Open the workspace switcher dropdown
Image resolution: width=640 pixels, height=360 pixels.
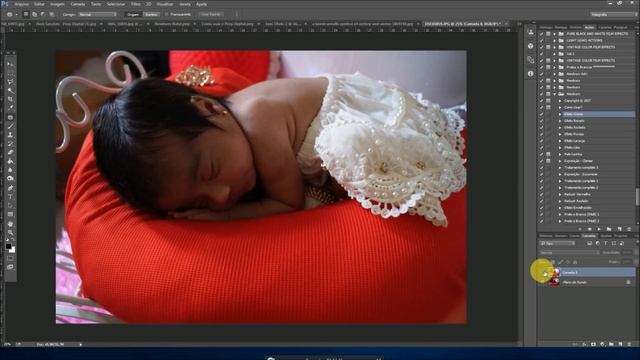[x=613, y=14]
